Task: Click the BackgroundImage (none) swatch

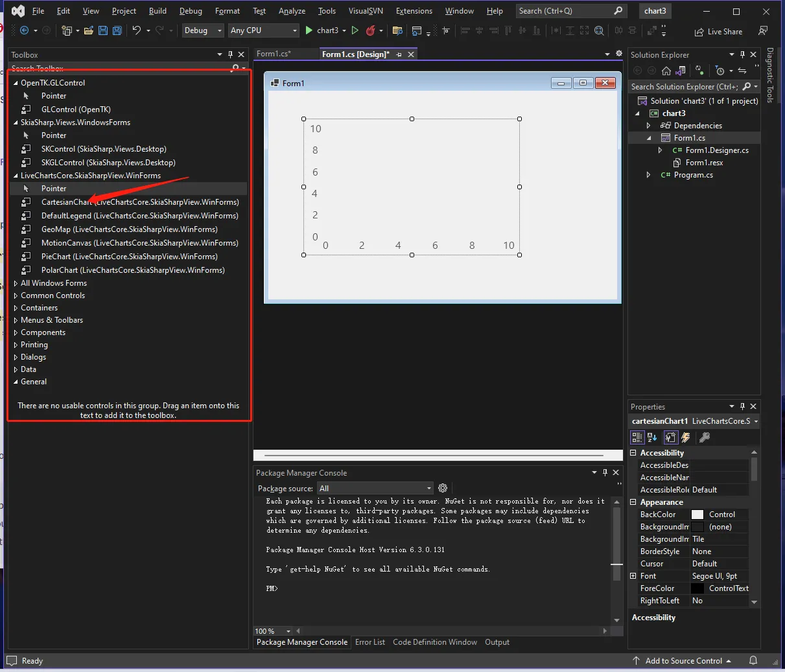Action: (697, 527)
